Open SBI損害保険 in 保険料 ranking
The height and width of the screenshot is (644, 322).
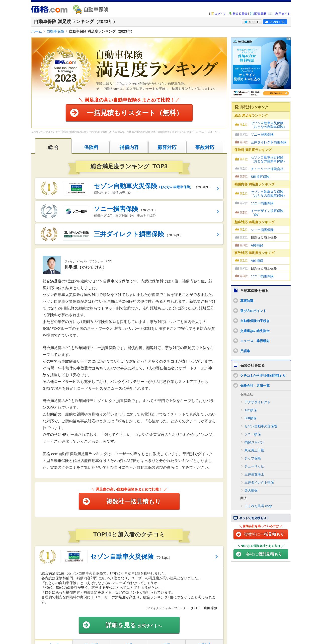(260, 177)
